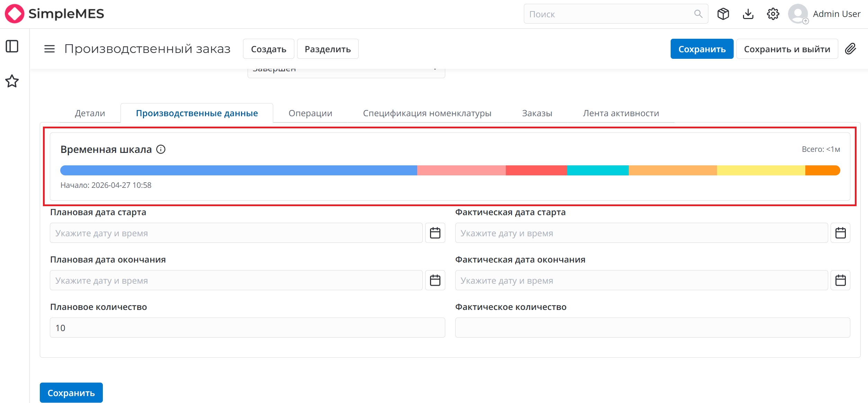Image resolution: width=868 pixels, height=403 pixels.
Task: Click the yellow timeline segment
Action: pyautogui.click(x=761, y=170)
